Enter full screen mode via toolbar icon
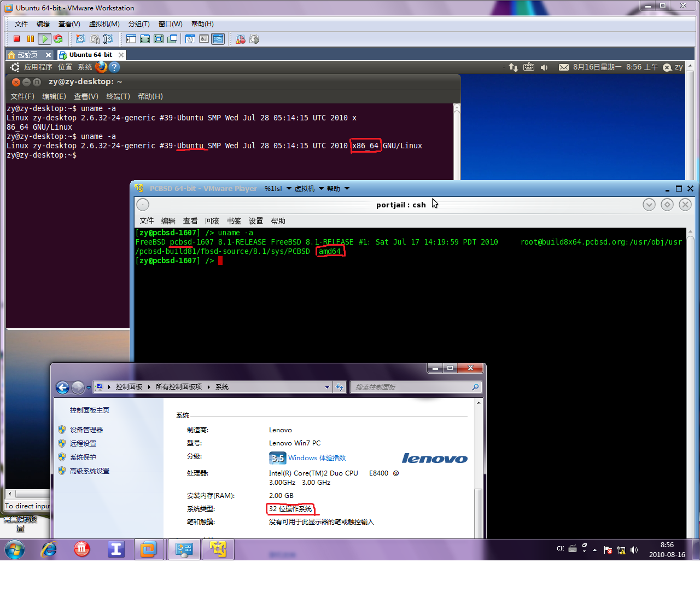Viewport: 700px width, 597px height. (159, 39)
